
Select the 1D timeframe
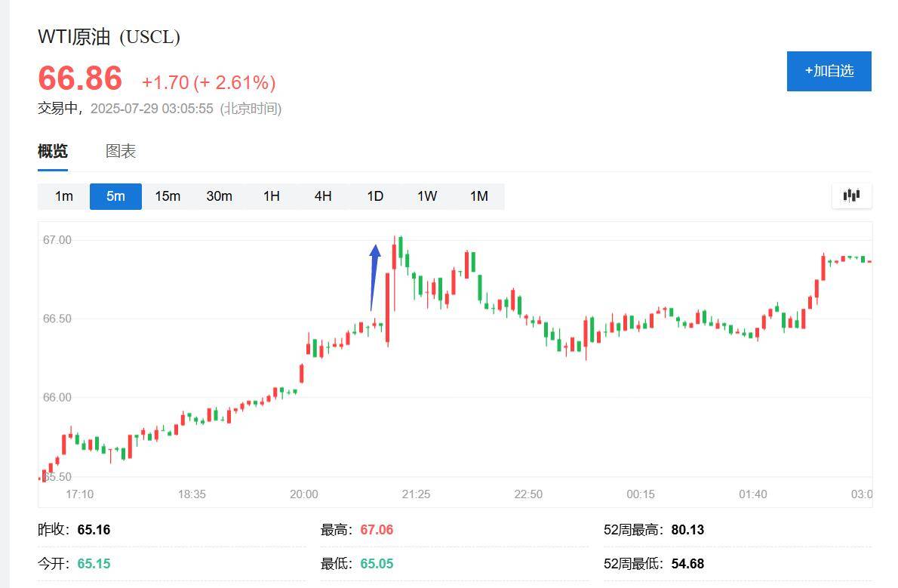374,195
